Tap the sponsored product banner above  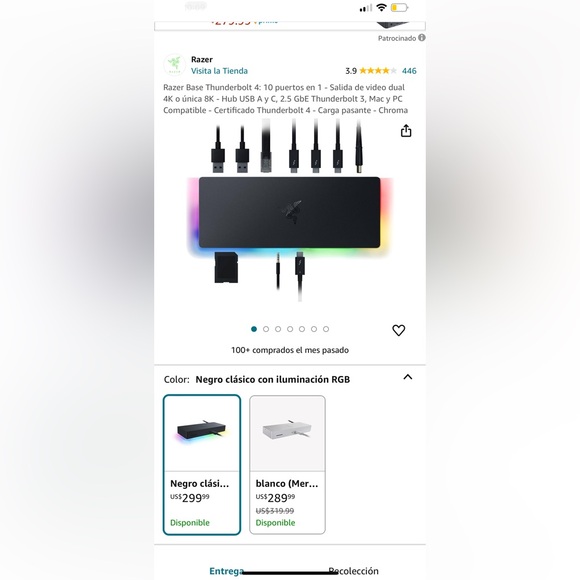290,25
